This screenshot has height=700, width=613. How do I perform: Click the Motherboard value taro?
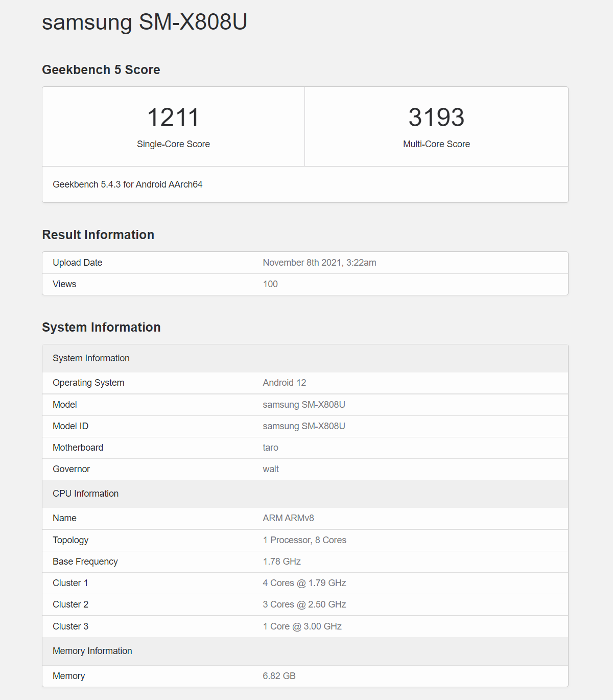point(270,448)
